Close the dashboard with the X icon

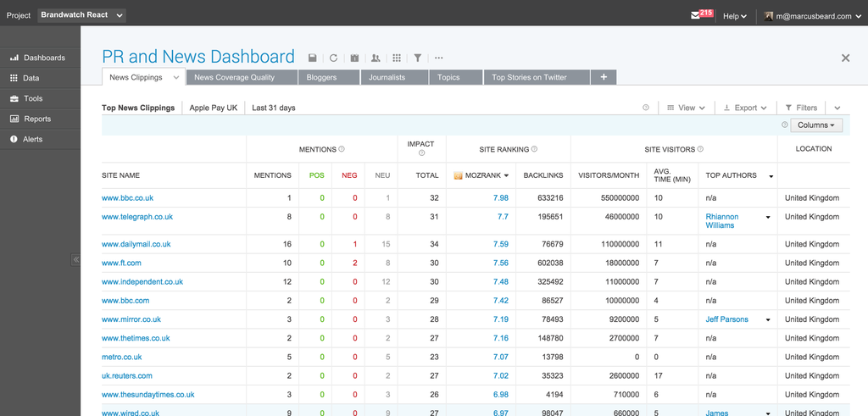point(845,58)
